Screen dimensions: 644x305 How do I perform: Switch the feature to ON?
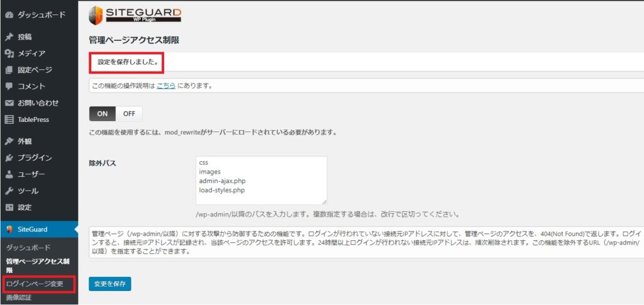103,114
